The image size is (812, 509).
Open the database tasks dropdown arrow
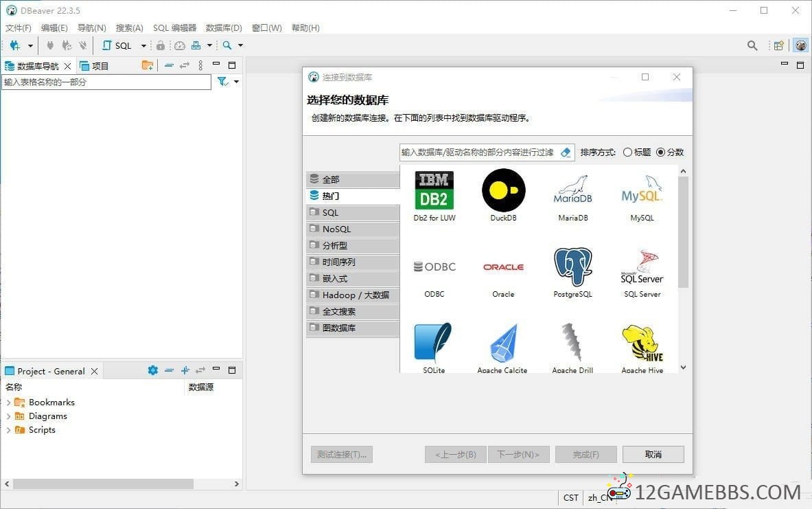click(209, 45)
